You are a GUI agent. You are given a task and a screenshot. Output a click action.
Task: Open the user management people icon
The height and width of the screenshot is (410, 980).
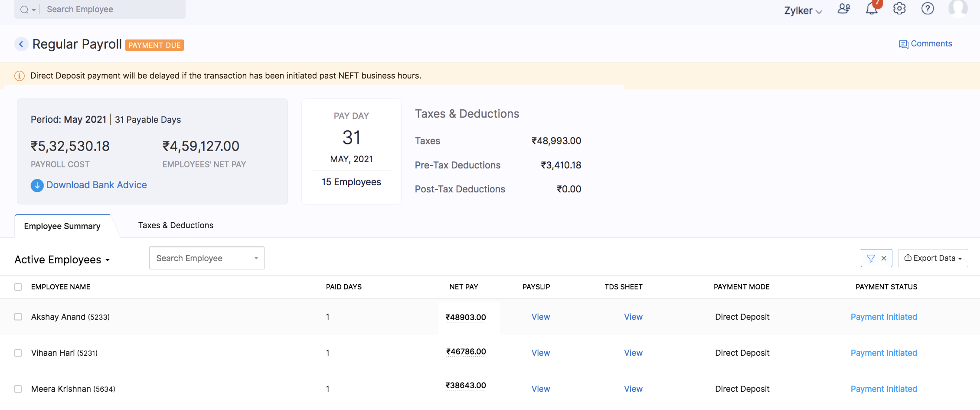843,9
